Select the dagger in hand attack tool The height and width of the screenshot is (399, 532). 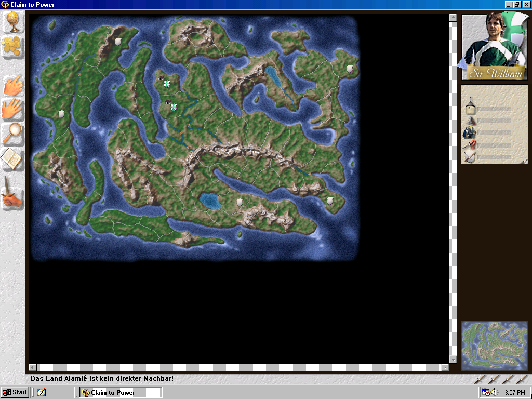(x=12, y=193)
